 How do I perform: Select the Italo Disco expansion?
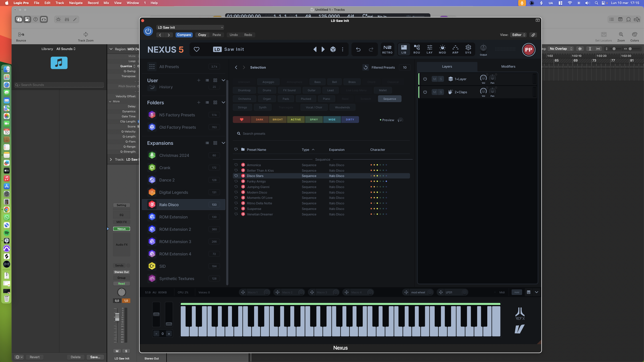point(184,205)
